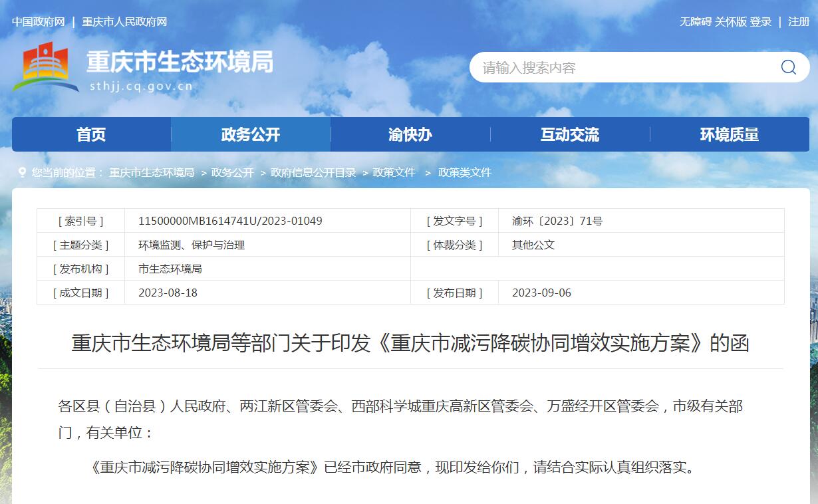Click 注册 to register

pos(800,21)
